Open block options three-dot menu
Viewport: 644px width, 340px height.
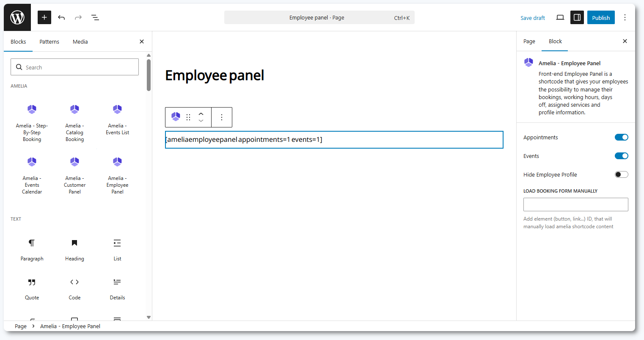point(222,117)
